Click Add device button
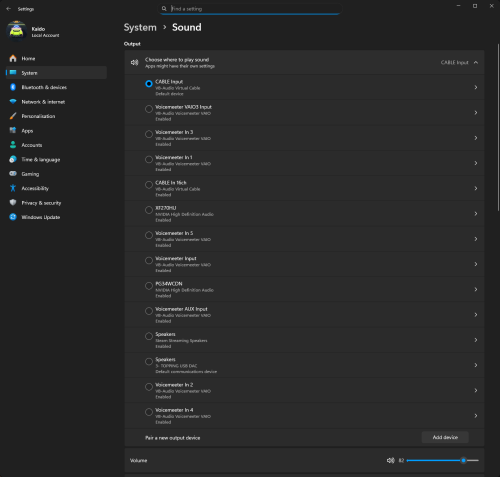 [x=445, y=437]
